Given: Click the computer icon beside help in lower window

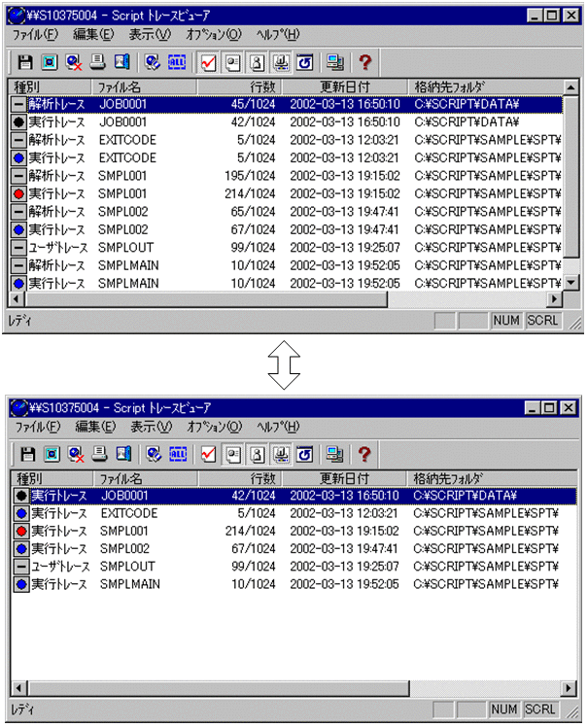Looking at the screenshot, I should [x=334, y=454].
